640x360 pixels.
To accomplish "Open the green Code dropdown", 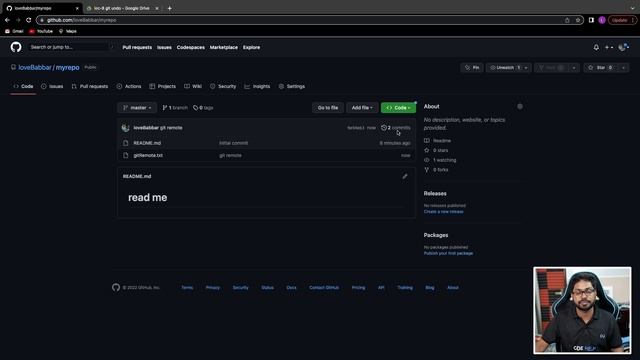I will coord(398,108).
